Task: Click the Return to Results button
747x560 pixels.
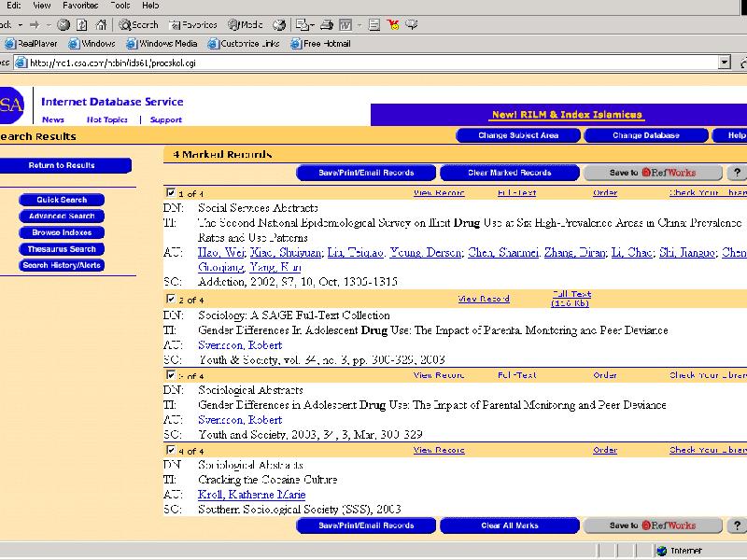Action: pos(64,166)
